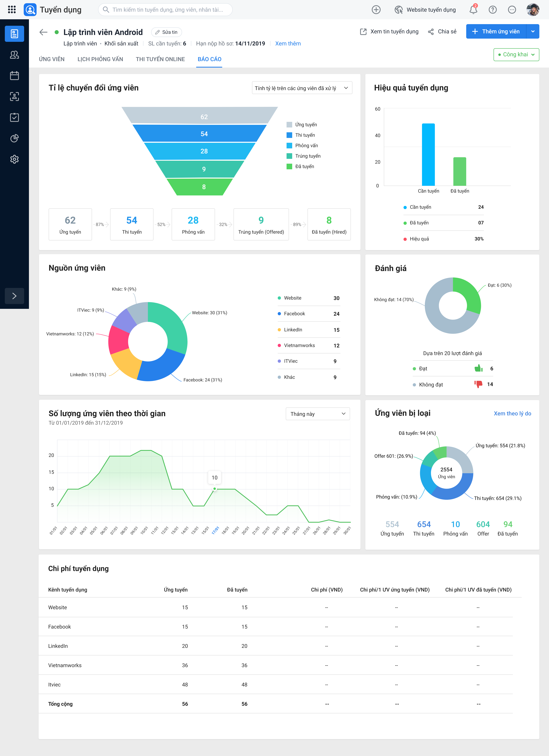
Task: Click the Đã tuyển funnel legend swatch
Action: pyautogui.click(x=289, y=166)
